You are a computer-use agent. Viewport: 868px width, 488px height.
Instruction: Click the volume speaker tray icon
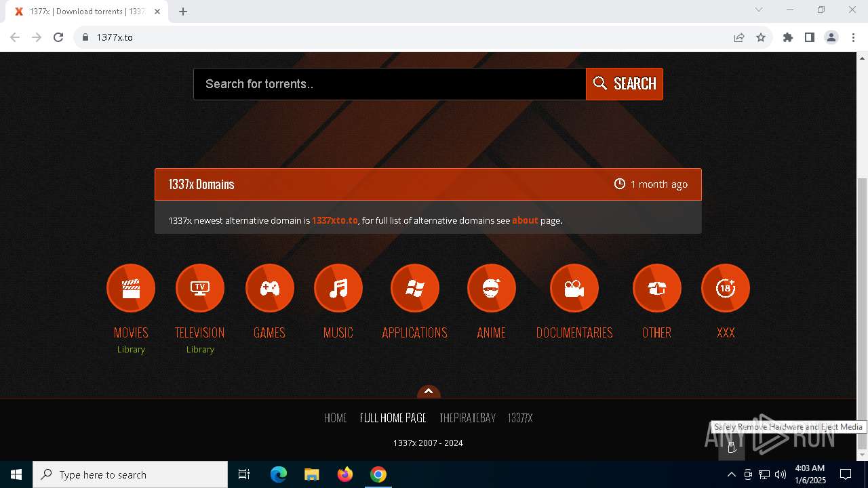[781, 474]
